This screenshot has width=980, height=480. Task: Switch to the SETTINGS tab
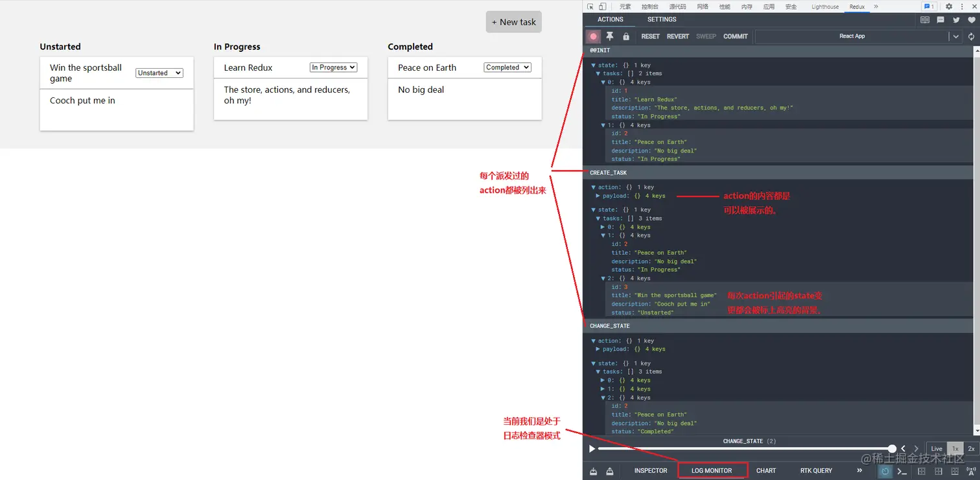click(661, 19)
